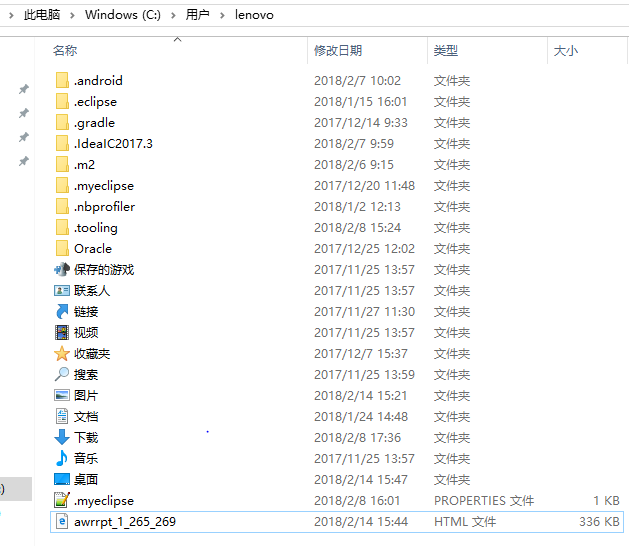Open the .android folder icon

62,80
